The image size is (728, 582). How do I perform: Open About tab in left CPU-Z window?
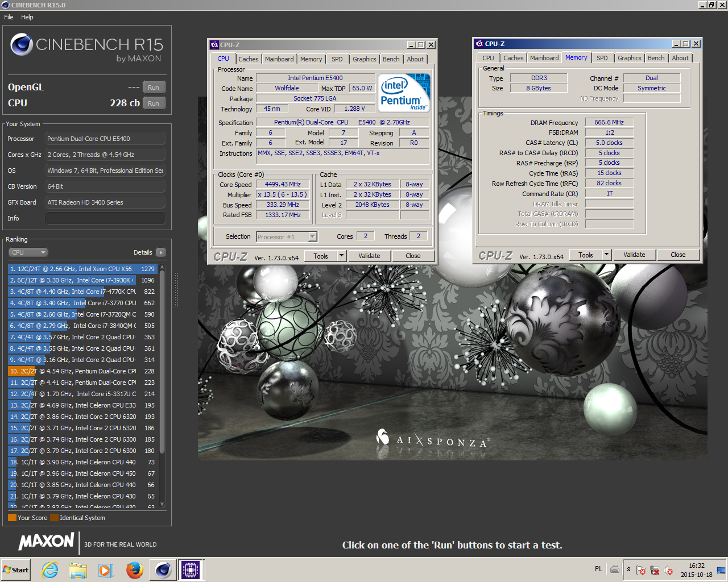point(415,59)
